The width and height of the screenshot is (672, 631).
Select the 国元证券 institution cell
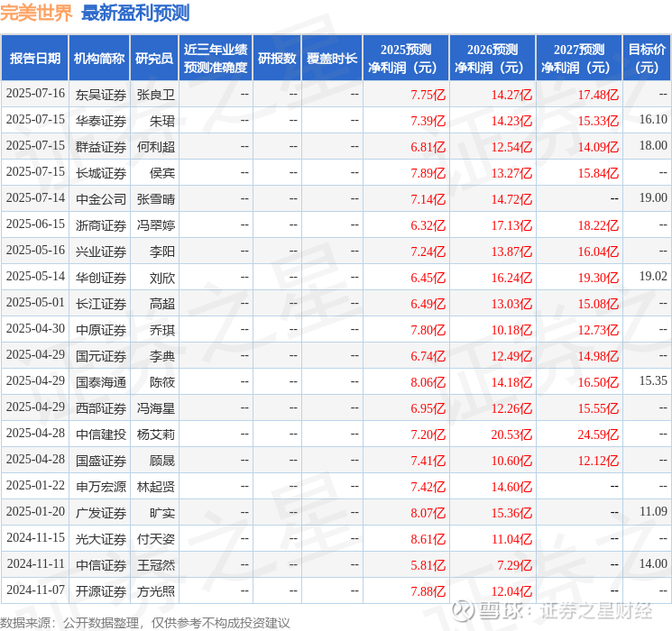point(101,356)
